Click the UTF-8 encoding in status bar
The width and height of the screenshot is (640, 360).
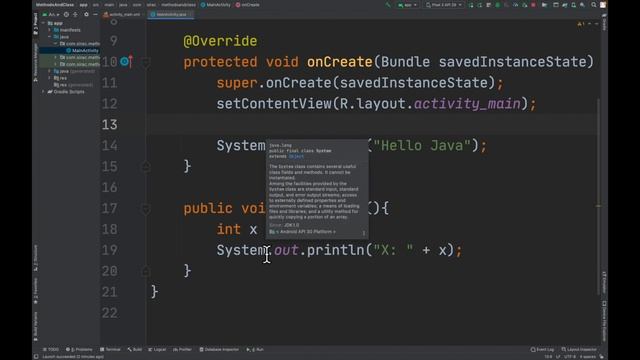pyautogui.click(x=570, y=357)
